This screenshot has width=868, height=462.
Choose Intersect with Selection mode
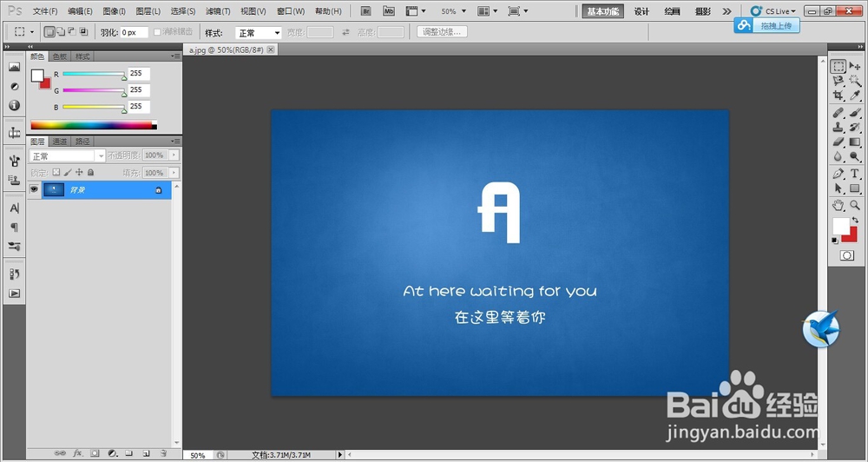[x=83, y=32]
